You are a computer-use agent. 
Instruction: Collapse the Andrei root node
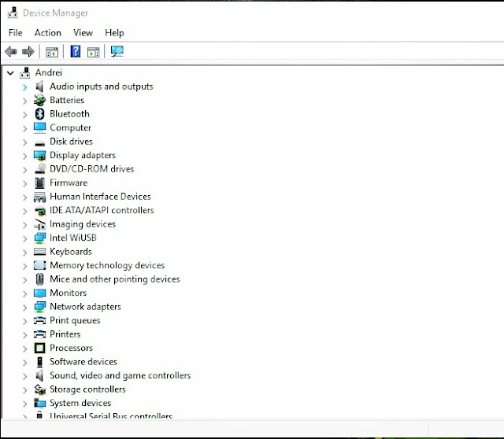click(10, 73)
